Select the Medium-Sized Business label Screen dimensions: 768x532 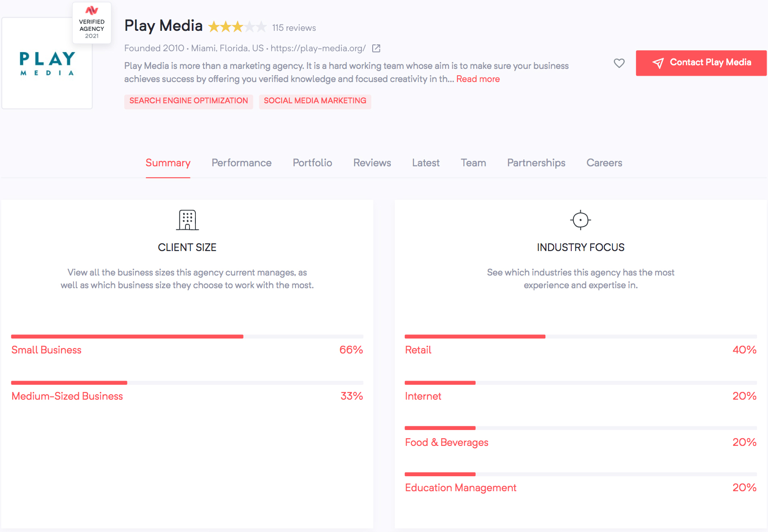pyautogui.click(x=67, y=396)
